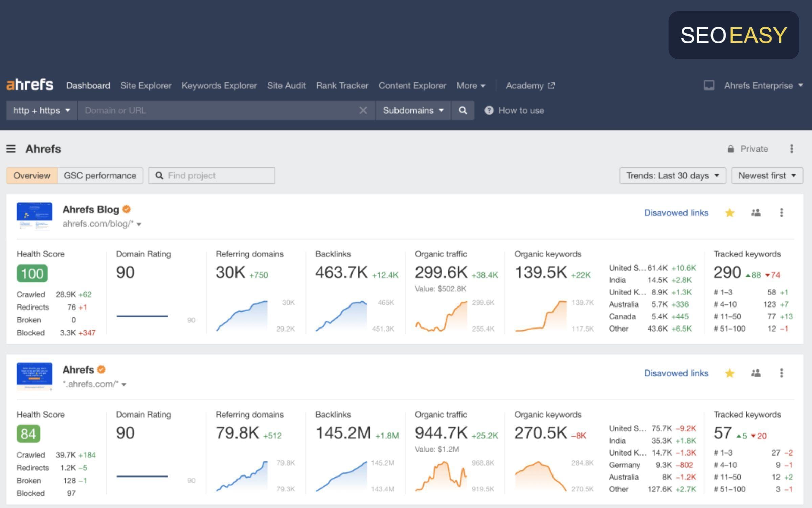The height and width of the screenshot is (508, 812).
Task: Click the monitor icon near Ahrefs Enterprise
Action: (x=709, y=85)
